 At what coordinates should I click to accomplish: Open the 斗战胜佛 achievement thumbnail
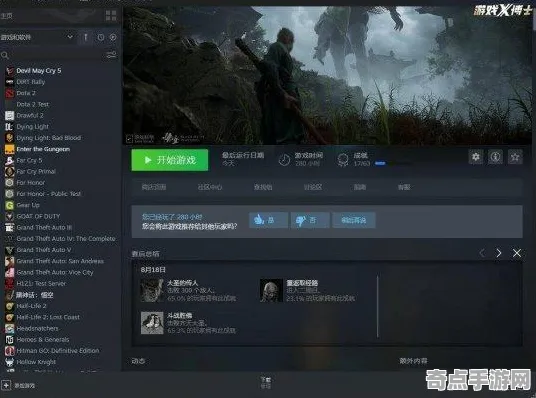click(x=152, y=322)
